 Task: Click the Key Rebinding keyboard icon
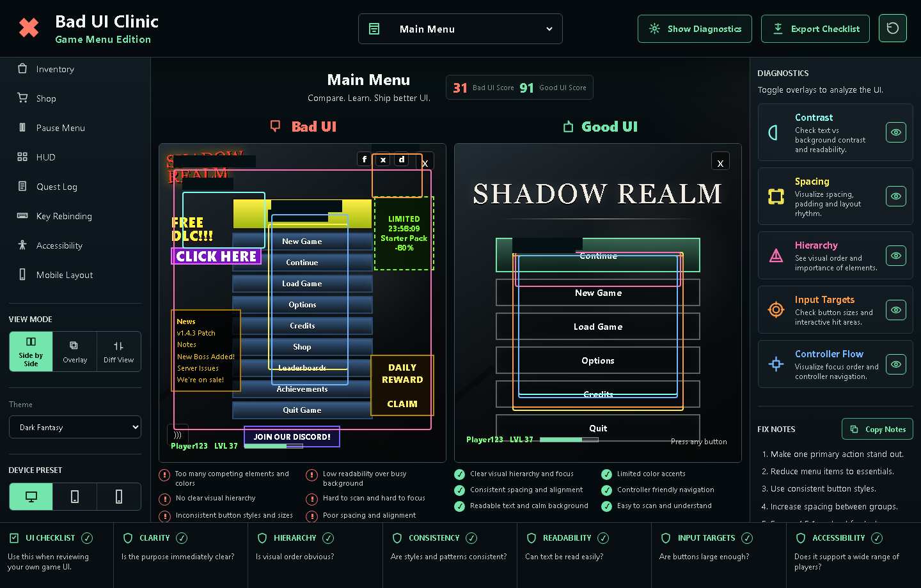[22, 216]
